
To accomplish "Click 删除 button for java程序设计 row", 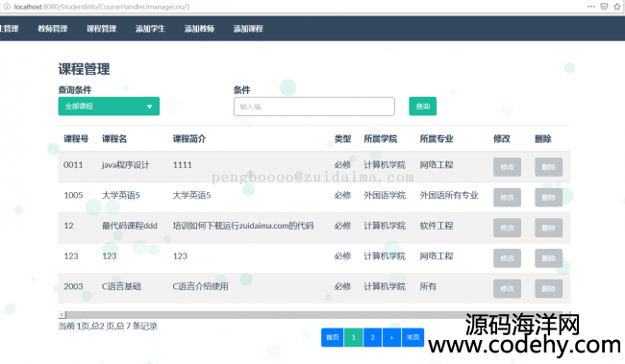I will pos(548,167).
